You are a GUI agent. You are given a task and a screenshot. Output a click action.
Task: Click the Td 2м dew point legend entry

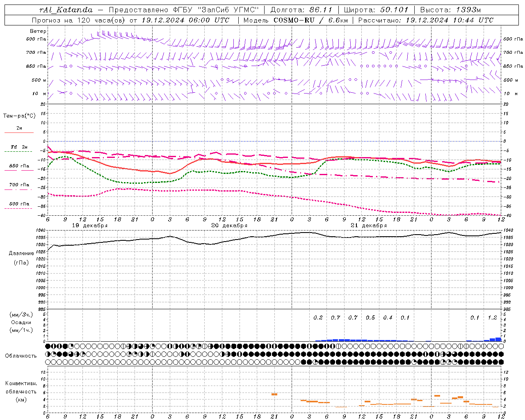click(x=19, y=147)
